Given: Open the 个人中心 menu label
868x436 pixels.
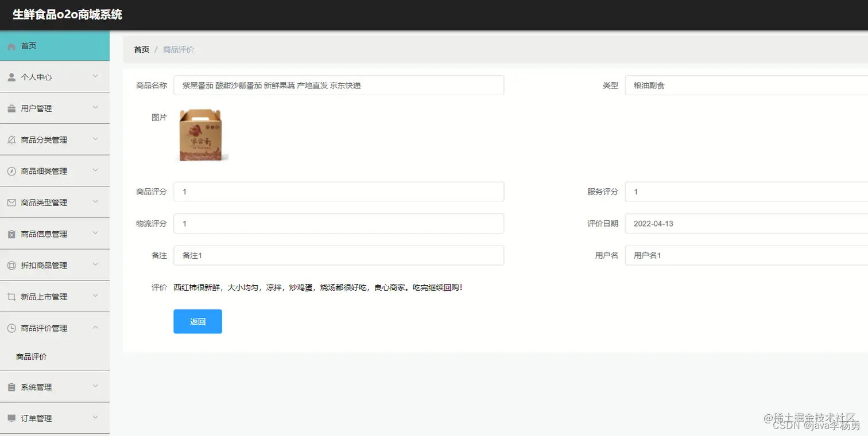Looking at the screenshot, I should [x=36, y=77].
